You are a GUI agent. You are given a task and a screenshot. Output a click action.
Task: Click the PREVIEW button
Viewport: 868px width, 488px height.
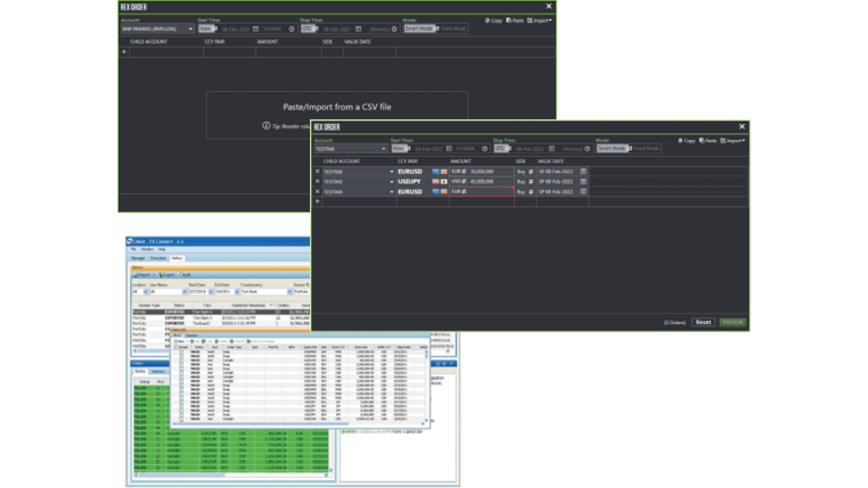(733, 322)
